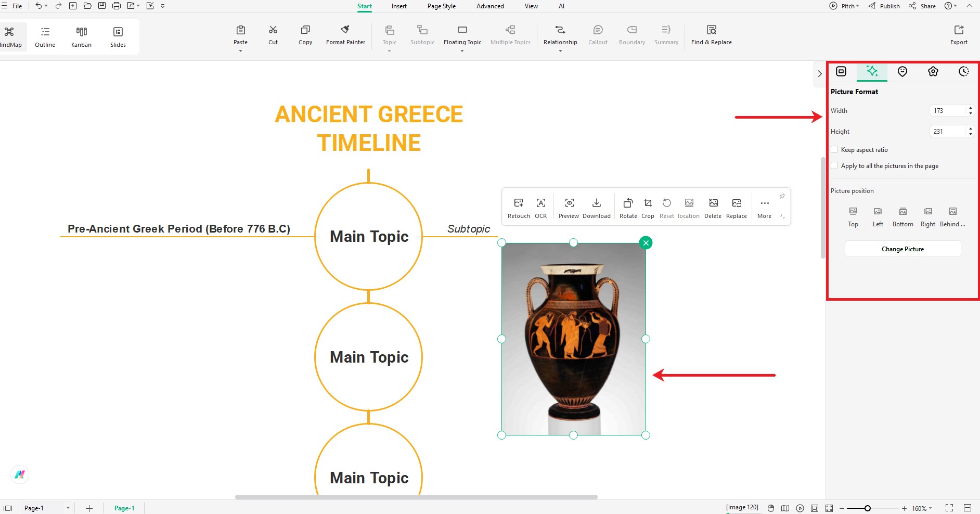
Task: Delete the picture from the floating toolbar
Action: tap(713, 208)
